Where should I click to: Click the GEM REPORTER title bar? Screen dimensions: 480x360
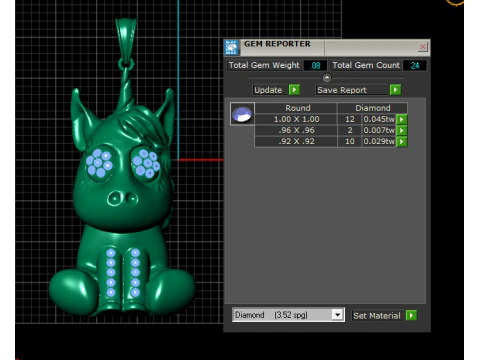point(327,47)
